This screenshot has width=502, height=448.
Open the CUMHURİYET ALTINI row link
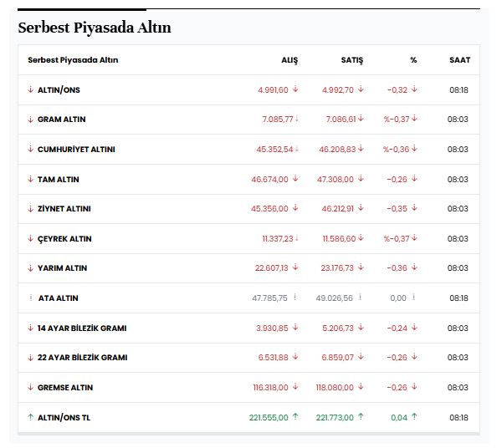(x=76, y=150)
